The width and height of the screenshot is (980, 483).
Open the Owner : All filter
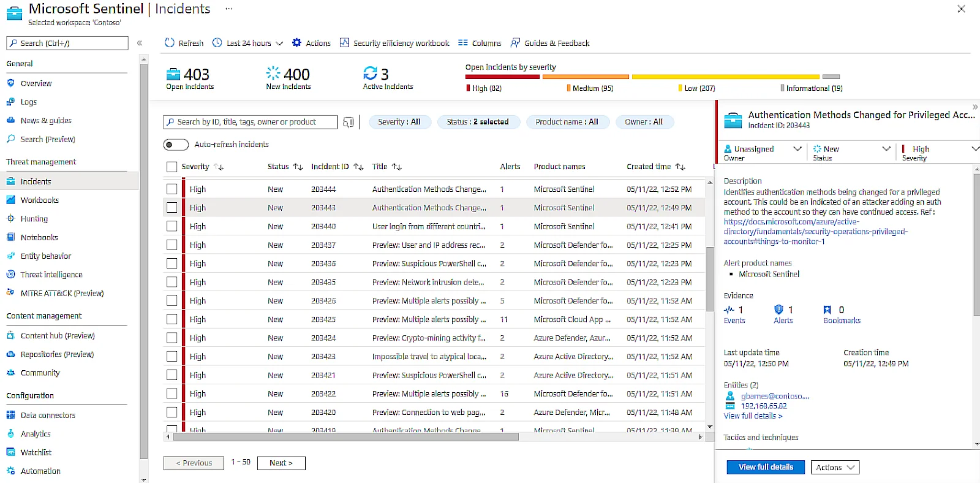pyautogui.click(x=644, y=122)
